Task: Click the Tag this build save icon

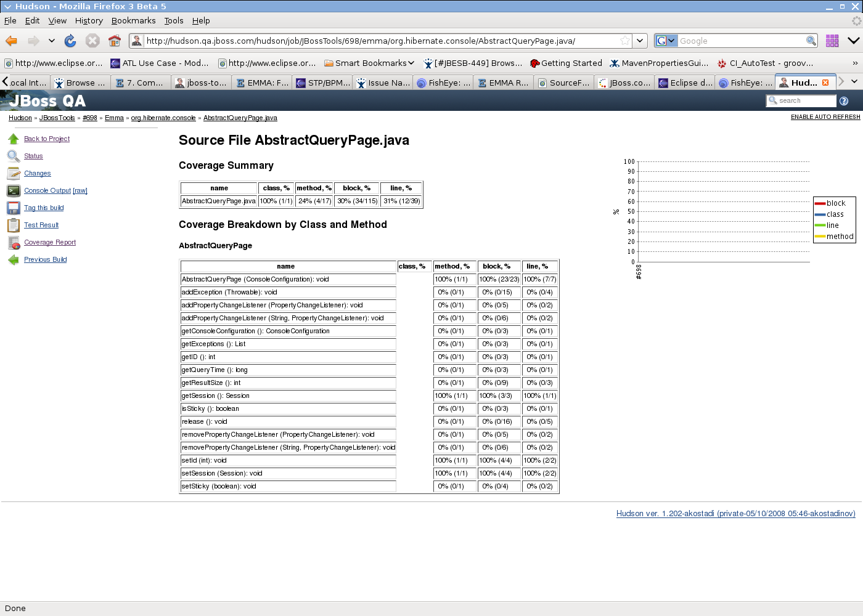Action: [x=14, y=208]
